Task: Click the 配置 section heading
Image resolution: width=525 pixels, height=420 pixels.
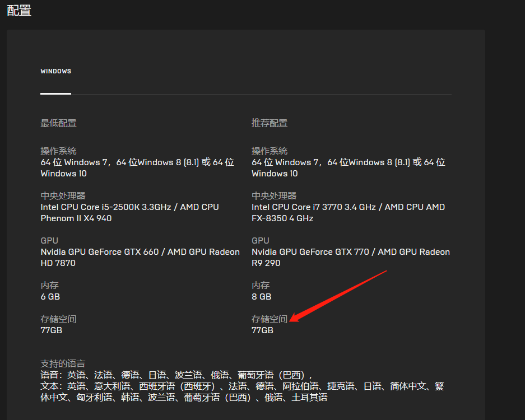Action: pos(19,11)
